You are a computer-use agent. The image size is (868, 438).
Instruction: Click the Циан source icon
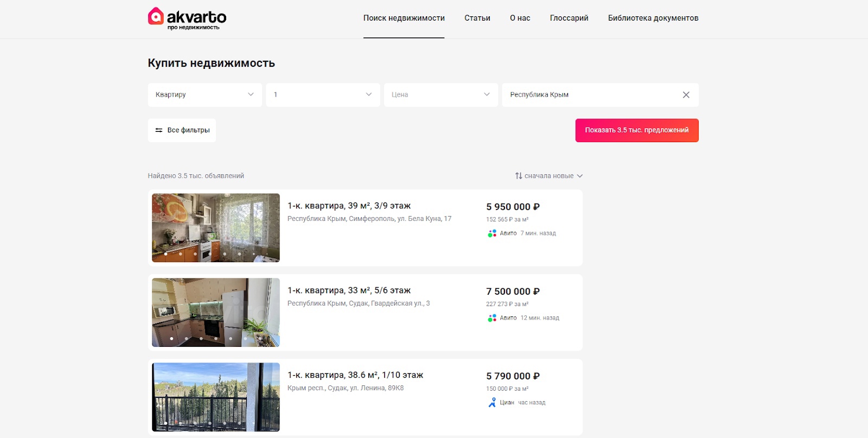coord(492,403)
